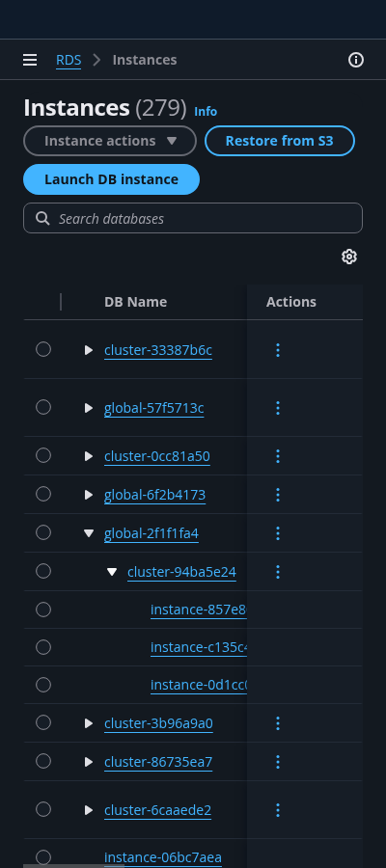Open global-6f2b4173 details link

pos(154,495)
